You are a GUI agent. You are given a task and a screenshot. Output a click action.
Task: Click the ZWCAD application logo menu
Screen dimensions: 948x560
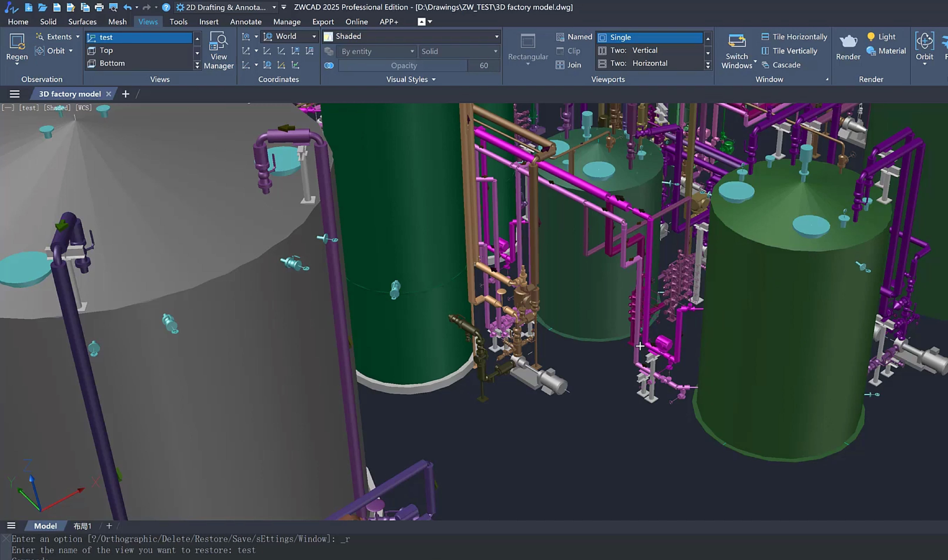(11, 7)
